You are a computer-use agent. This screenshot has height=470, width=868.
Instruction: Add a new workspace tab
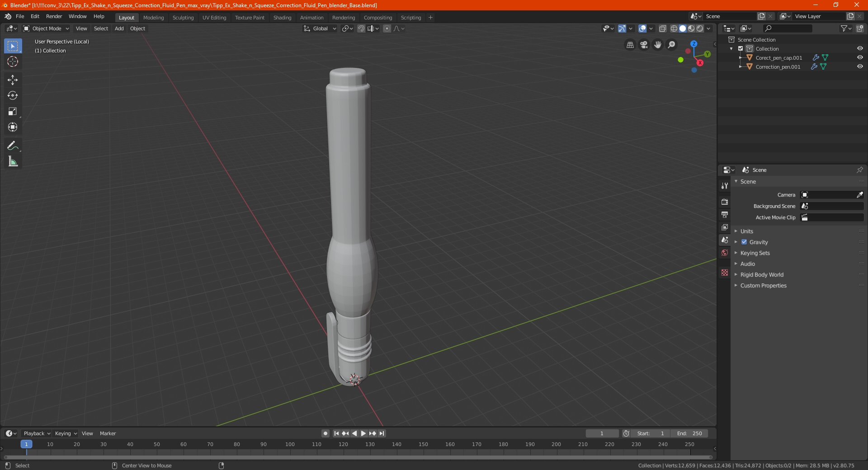430,18
